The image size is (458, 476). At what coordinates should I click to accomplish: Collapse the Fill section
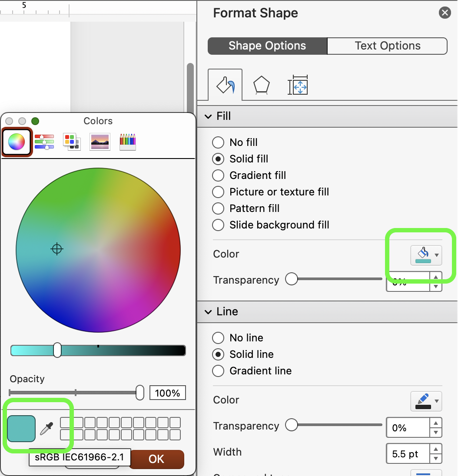click(x=208, y=116)
